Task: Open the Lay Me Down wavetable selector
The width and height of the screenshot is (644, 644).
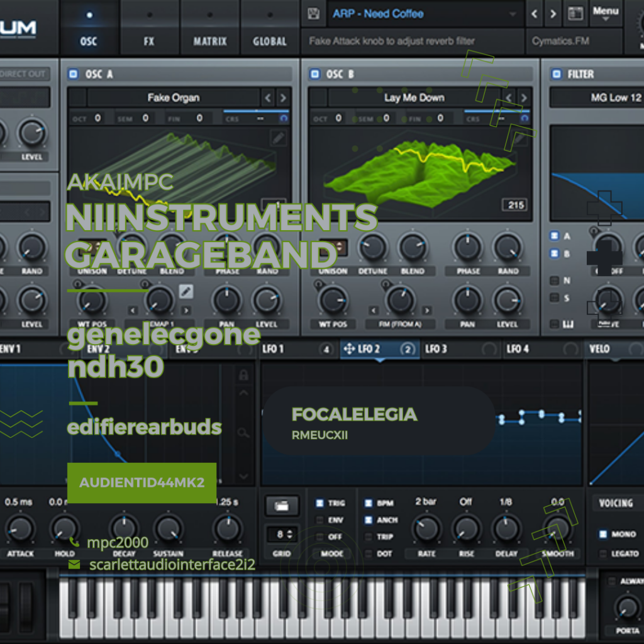Action: 414,97
